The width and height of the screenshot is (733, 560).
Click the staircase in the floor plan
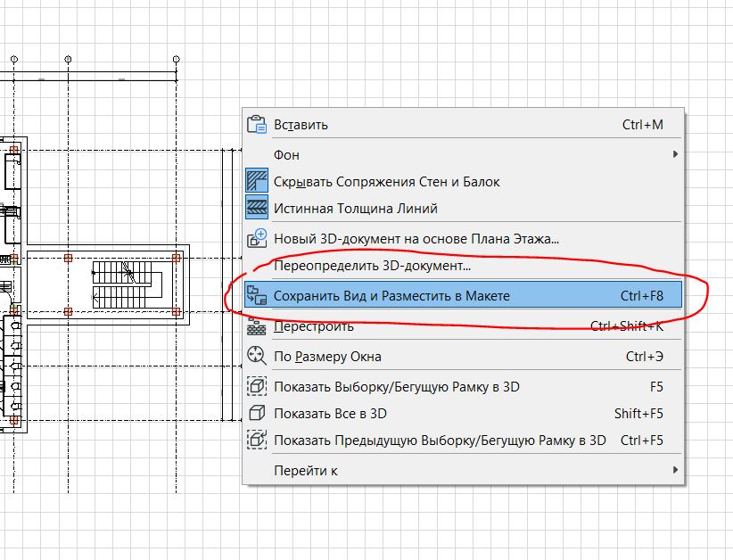point(128,284)
